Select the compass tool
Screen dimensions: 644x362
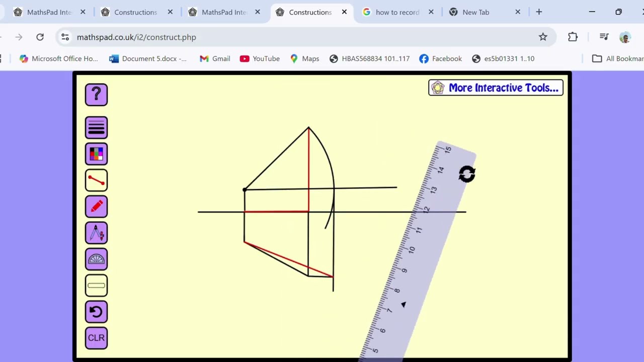[x=96, y=233]
